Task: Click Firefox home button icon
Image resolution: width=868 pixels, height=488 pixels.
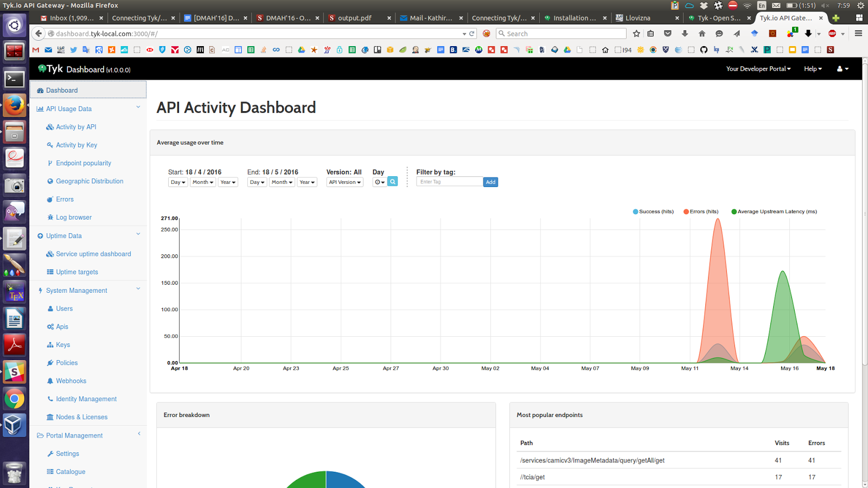Action: click(x=702, y=34)
